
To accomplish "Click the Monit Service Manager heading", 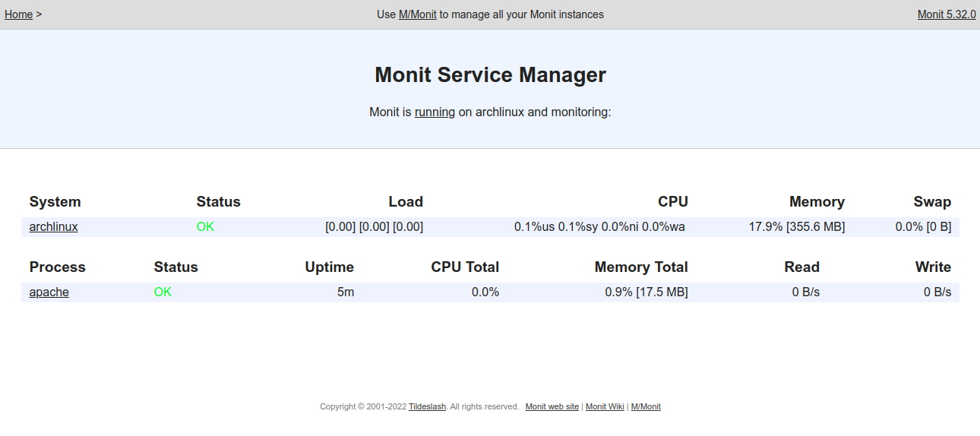I will pos(490,74).
